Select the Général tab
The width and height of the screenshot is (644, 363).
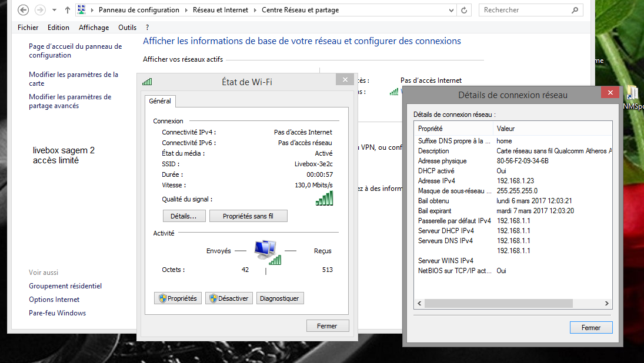160,101
